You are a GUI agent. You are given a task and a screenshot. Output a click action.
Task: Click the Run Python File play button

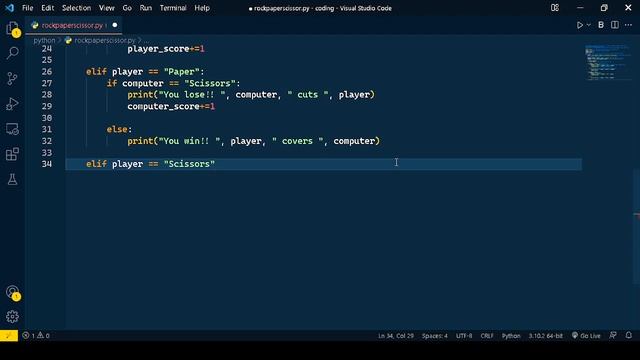pyautogui.click(x=580, y=25)
